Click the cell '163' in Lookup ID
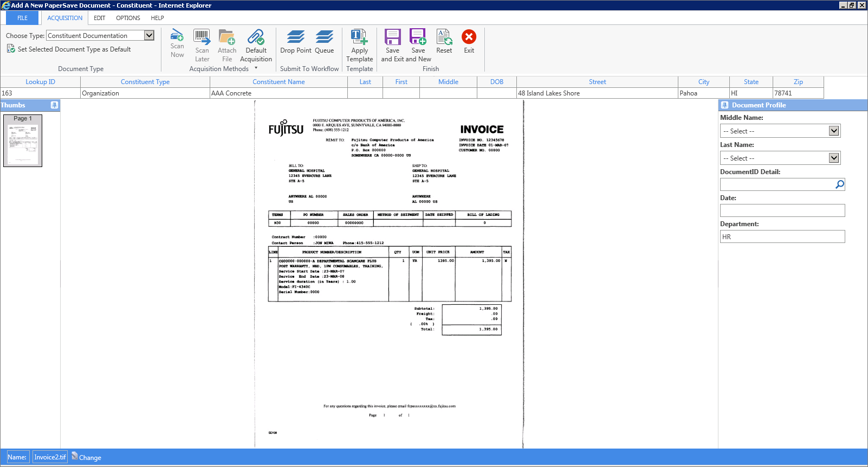This screenshot has height=467, width=868. (41, 93)
